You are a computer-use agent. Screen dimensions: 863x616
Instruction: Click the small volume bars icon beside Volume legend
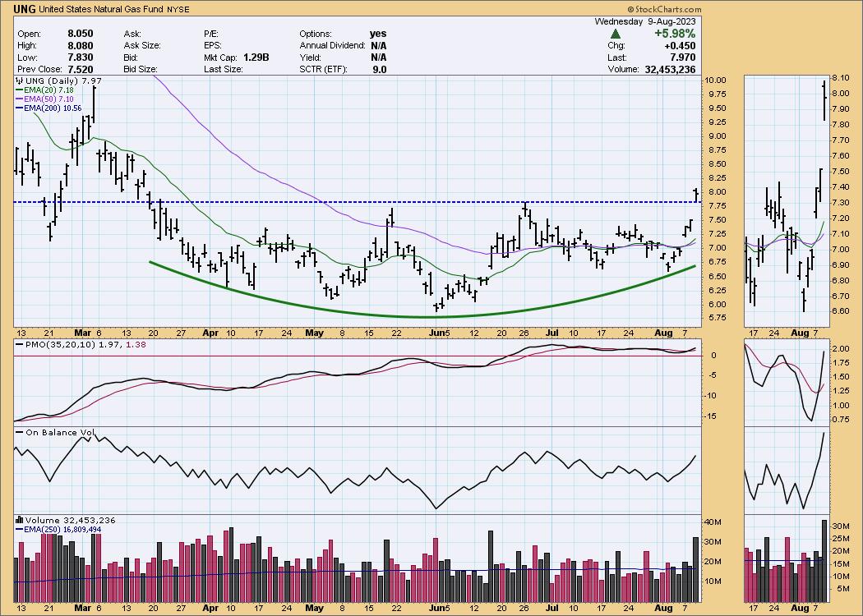tap(19, 520)
